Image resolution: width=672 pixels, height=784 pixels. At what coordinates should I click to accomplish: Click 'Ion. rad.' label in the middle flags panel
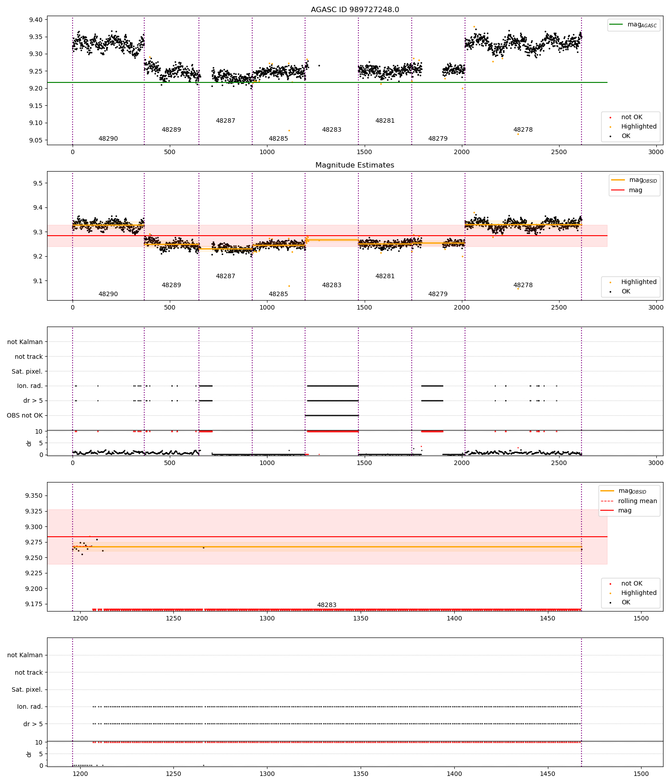point(30,386)
